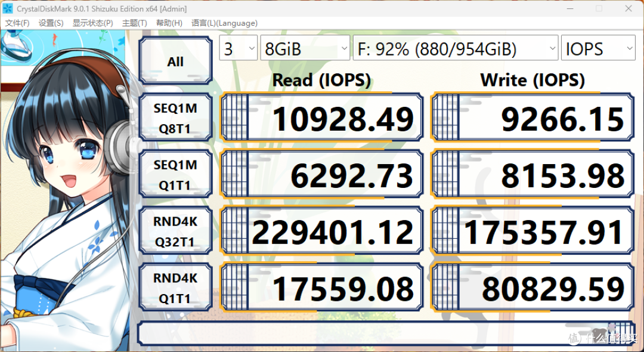The height and width of the screenshot is (352, 644).
Task: Open the 设置(S) menu
Action: 51,23
